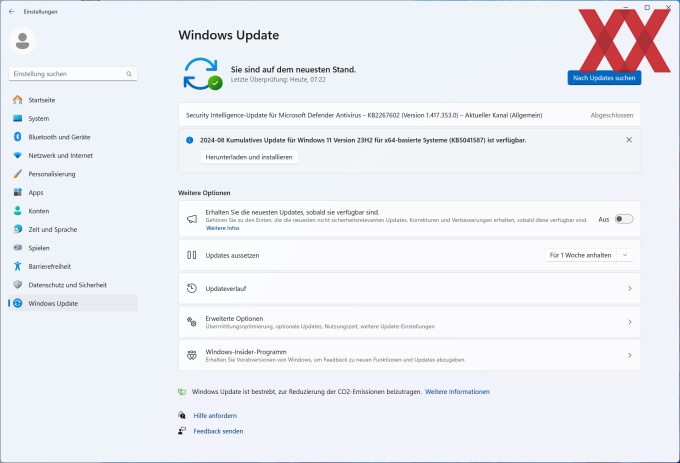
Task: Click the history clock icon for Updateverlauf
Action: point(192,288)
